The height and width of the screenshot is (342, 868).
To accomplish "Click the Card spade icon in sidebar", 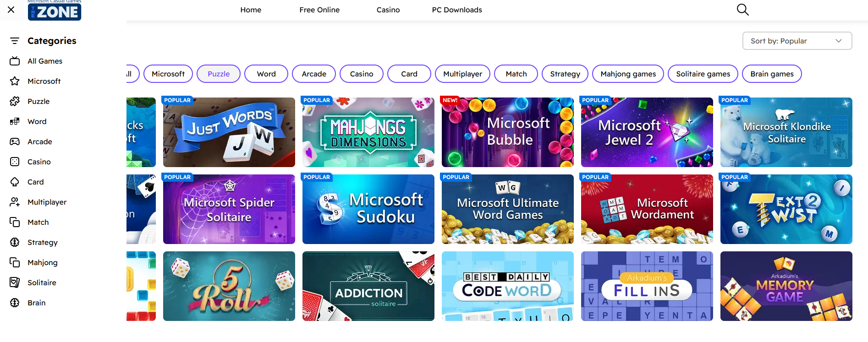I will coord(15,182).
